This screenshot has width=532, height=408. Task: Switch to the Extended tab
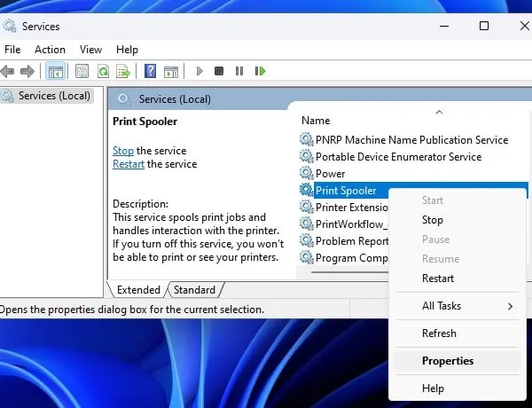[x=138, y=290]
